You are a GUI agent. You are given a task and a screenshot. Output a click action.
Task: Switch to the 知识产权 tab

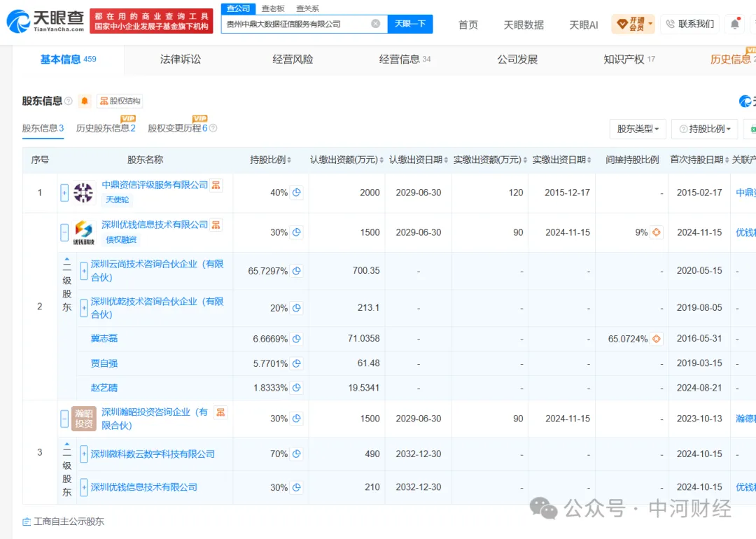click(629, 59)
